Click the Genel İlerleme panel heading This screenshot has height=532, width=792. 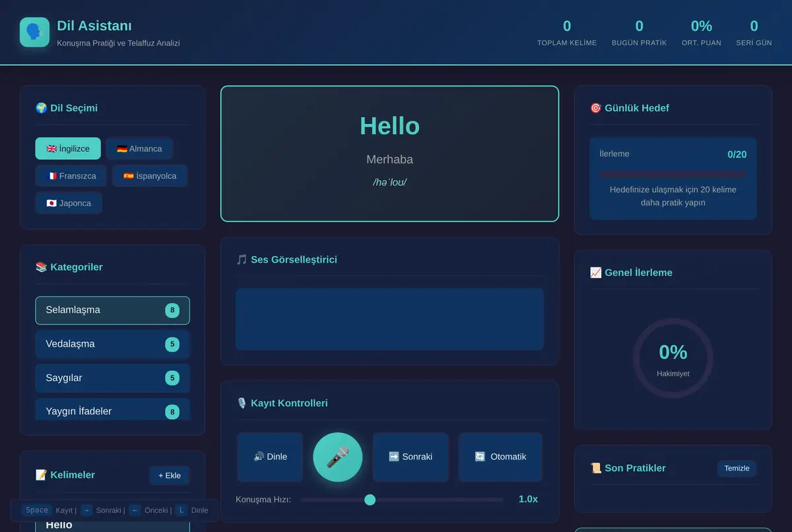pyautogui.click(x=631, y=273)
